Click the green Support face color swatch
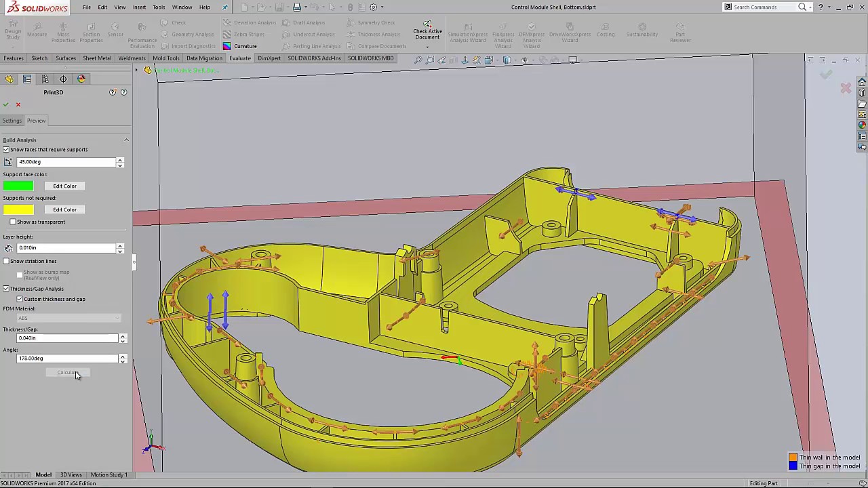Screen dimensions: 868x488 point(18,186)
